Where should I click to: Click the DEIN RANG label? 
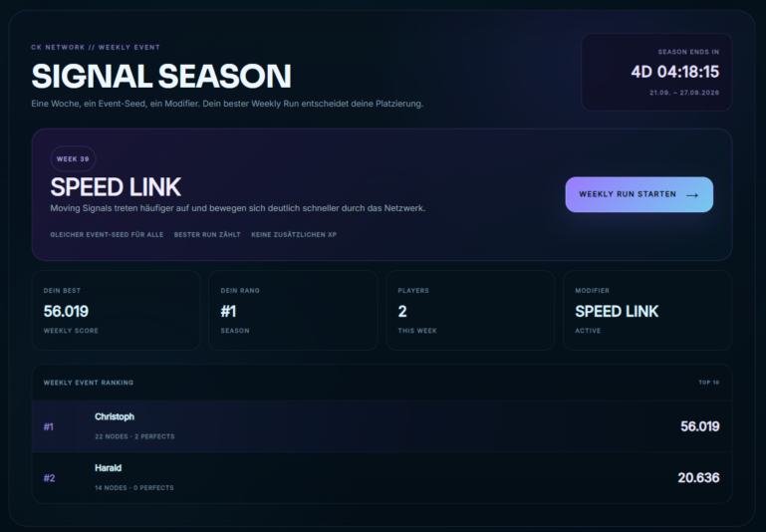240,291
